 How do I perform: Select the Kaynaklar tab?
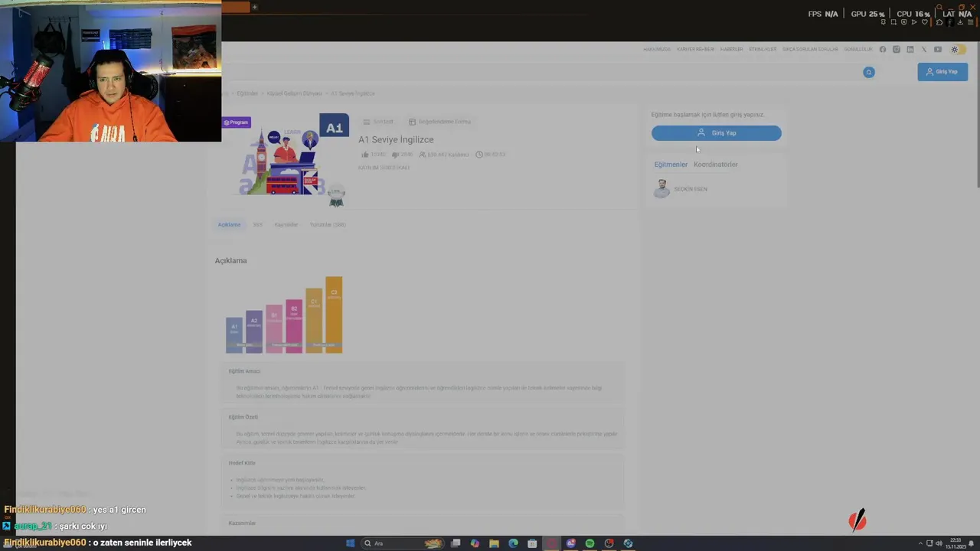[286, 225]
